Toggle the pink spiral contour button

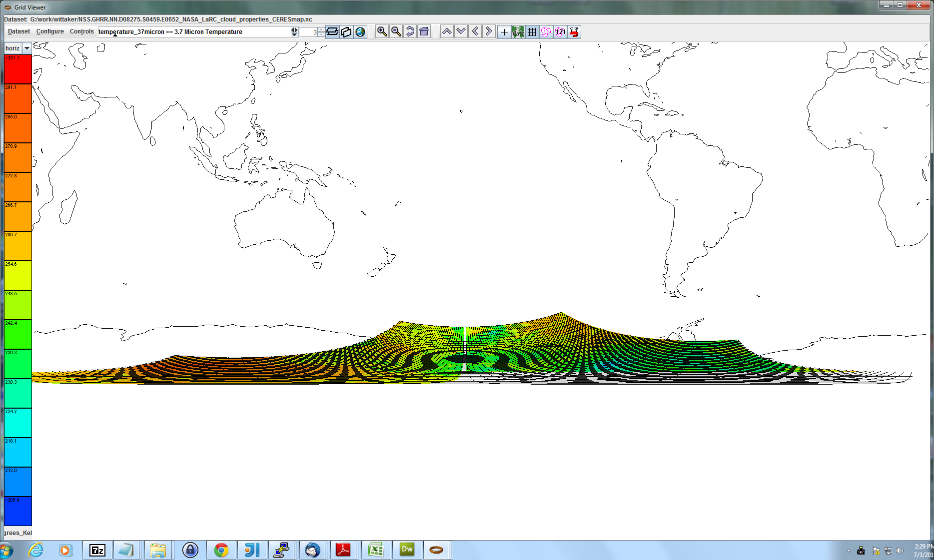[x=546, y=32]
